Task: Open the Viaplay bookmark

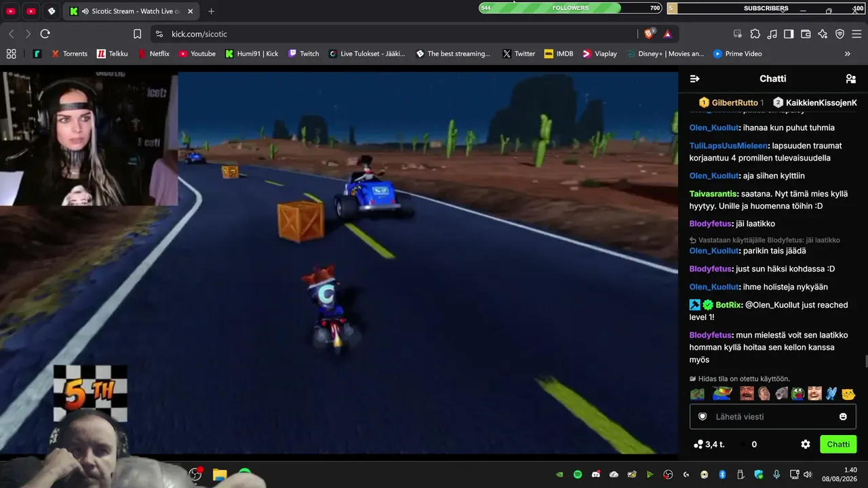Action: [x=599, y=54]
